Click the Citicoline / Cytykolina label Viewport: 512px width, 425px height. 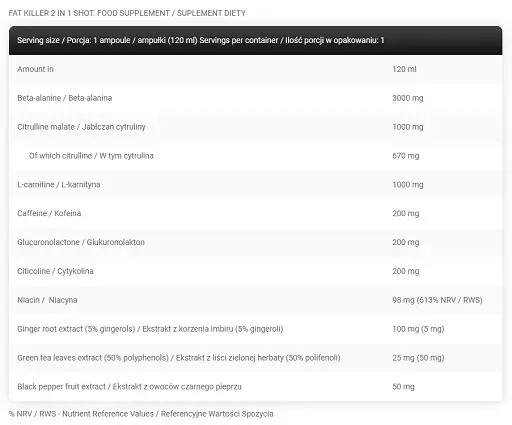click(x=55, y=271)
